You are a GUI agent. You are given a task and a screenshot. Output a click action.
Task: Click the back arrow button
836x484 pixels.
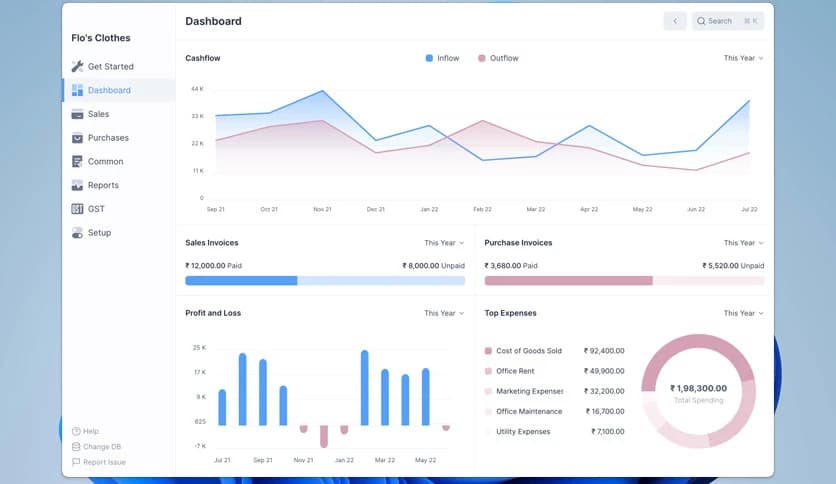pos(675,21)
